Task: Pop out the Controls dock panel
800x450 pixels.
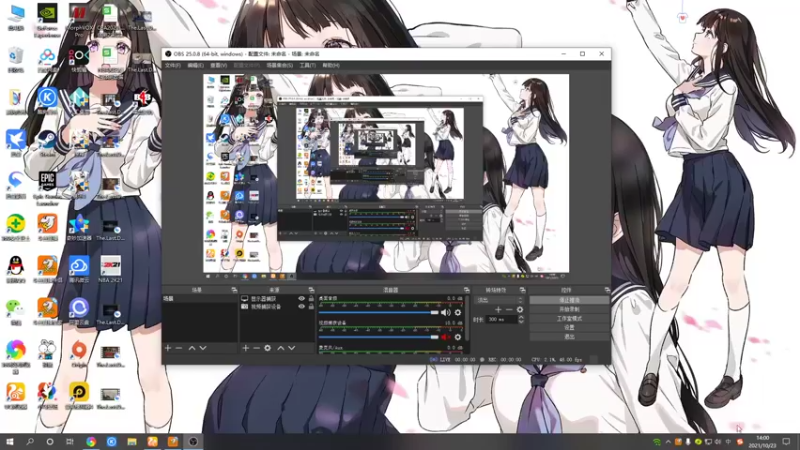Action: coord(607,290)
